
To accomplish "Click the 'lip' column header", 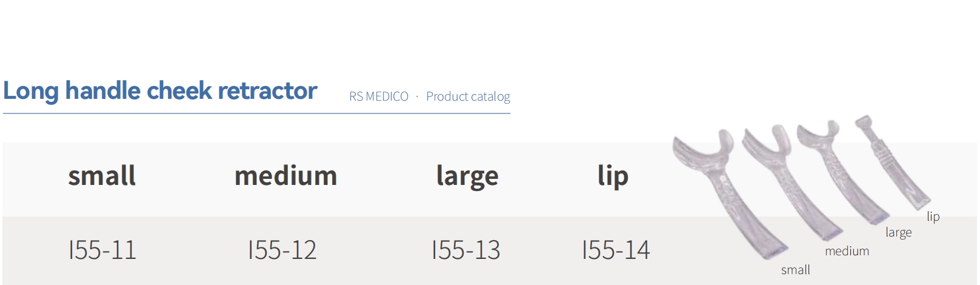I will (x=613, y=177).
